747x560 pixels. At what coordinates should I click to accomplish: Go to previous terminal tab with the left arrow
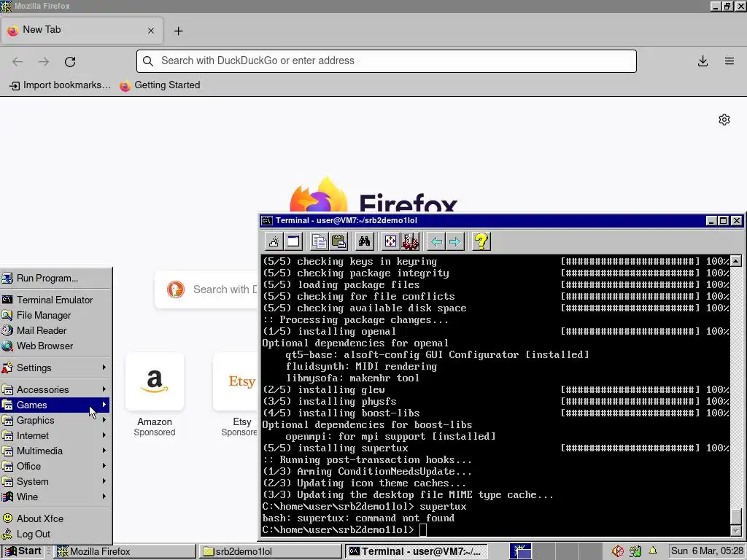(436, 241)
